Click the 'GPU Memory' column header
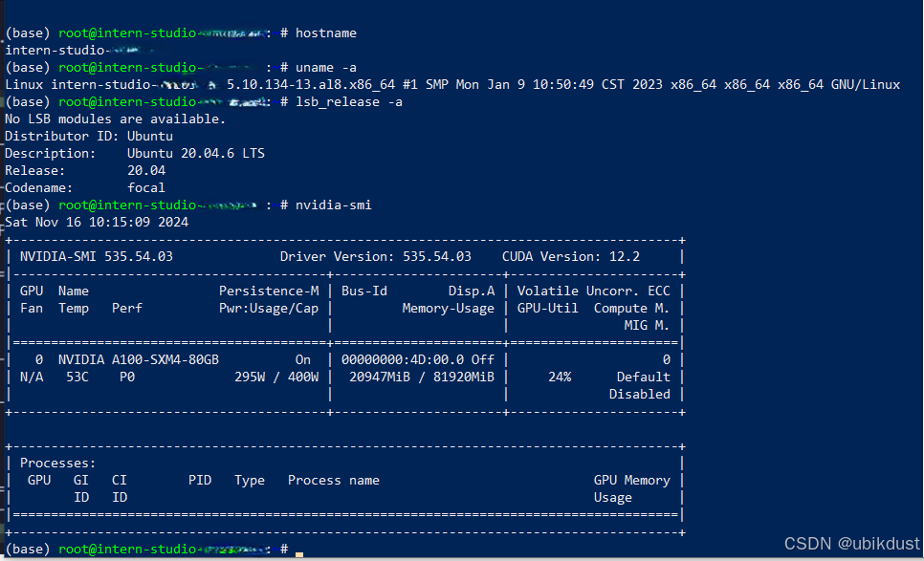 [x=631, y=481]
